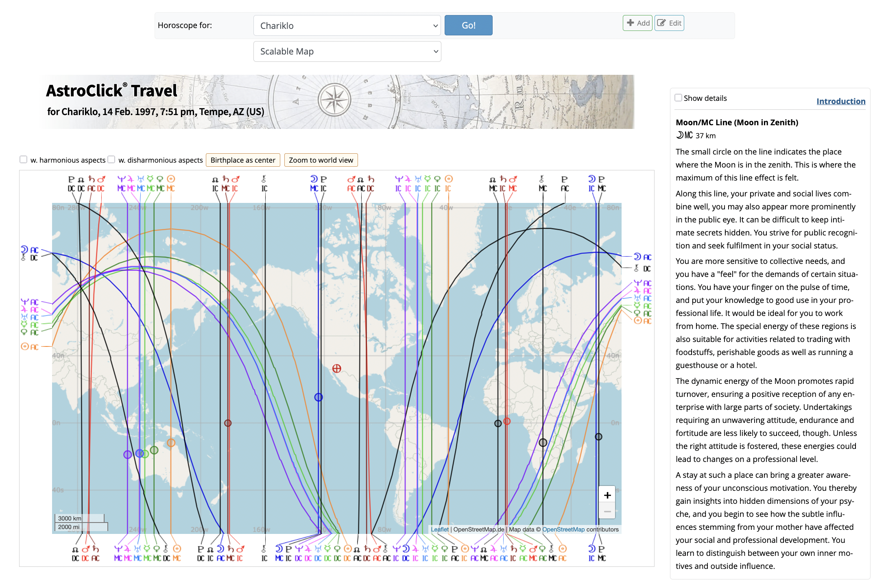Click the orange Sun zenith circle over Australia
This screenshot has height=588, width=886.
click(x=171, y=442)
